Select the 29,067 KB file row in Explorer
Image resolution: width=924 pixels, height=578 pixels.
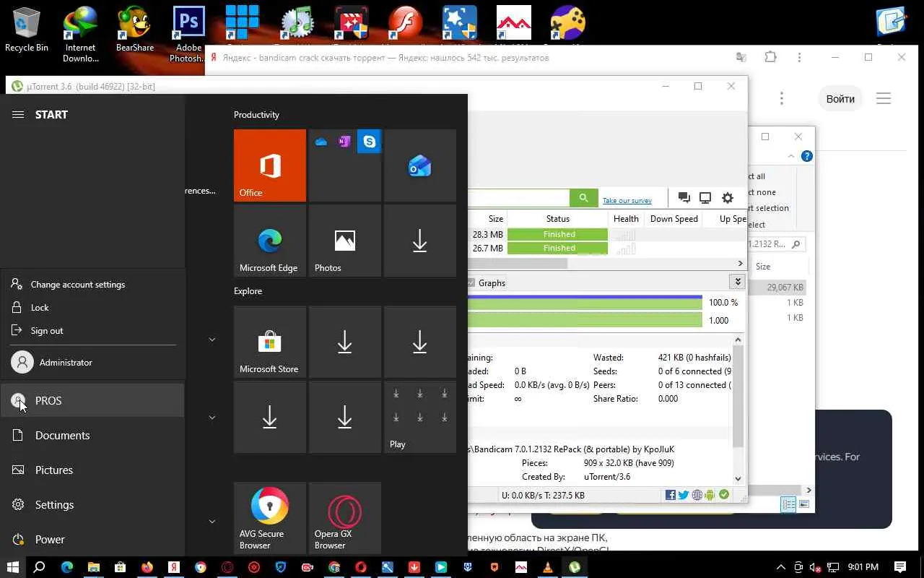click(x=777, y=288)
